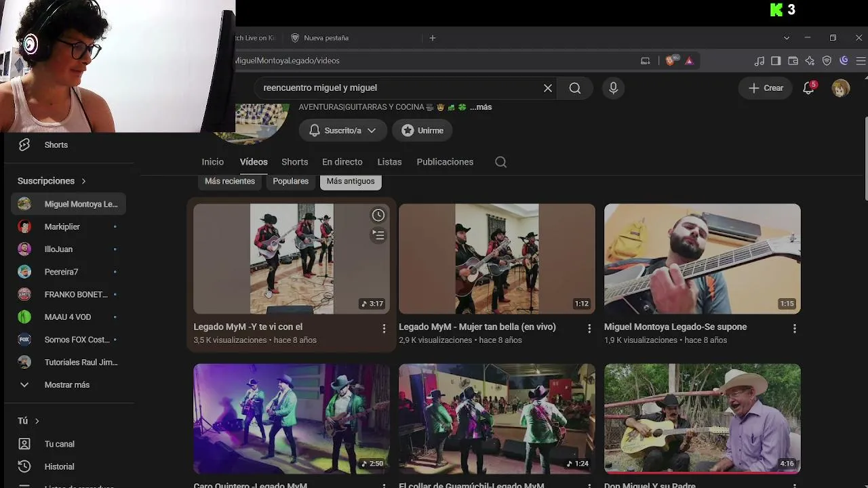Select Populares filter

[x=290, y=181]
